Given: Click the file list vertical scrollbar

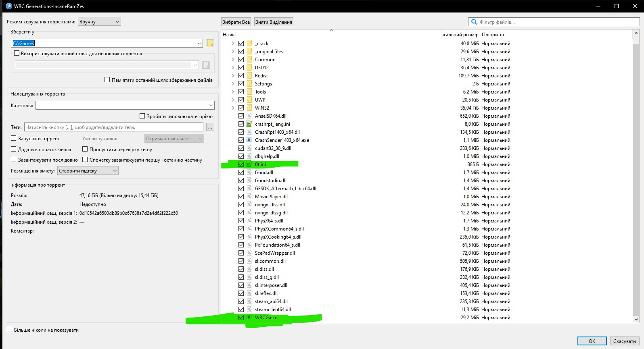Looking at the screenshot, I should tap(636, 173).
